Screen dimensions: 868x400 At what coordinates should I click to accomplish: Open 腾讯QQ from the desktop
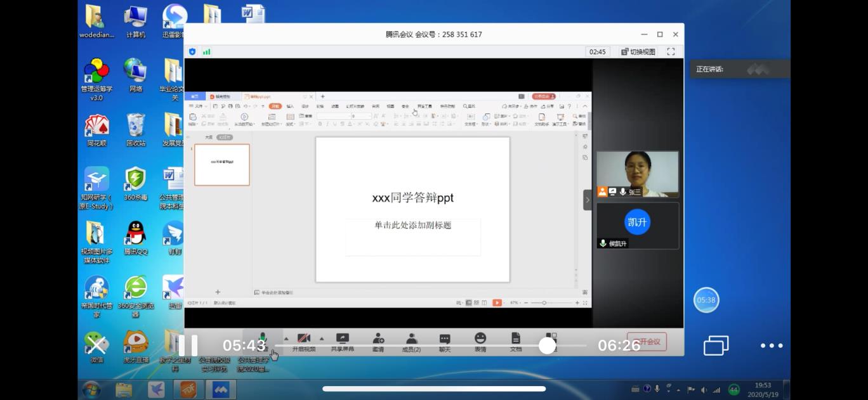(x=136, y=238)
